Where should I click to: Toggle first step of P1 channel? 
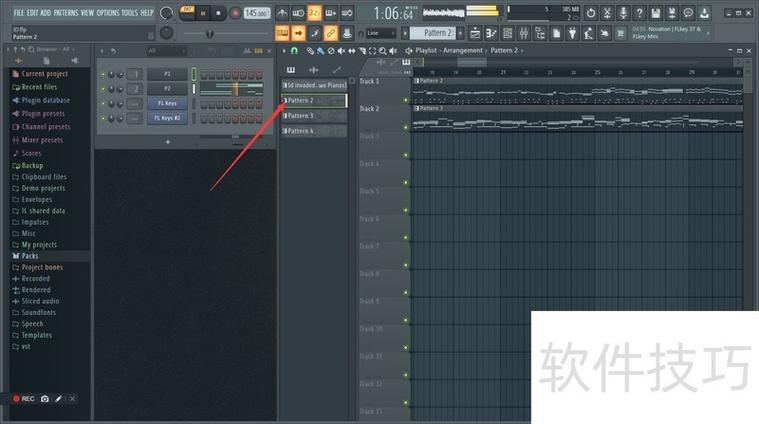204,74
